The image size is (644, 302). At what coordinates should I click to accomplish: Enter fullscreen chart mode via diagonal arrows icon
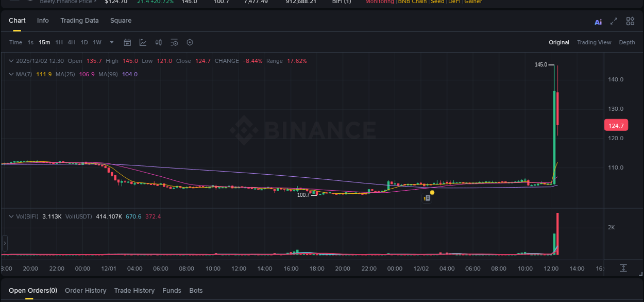click(614, 21)
